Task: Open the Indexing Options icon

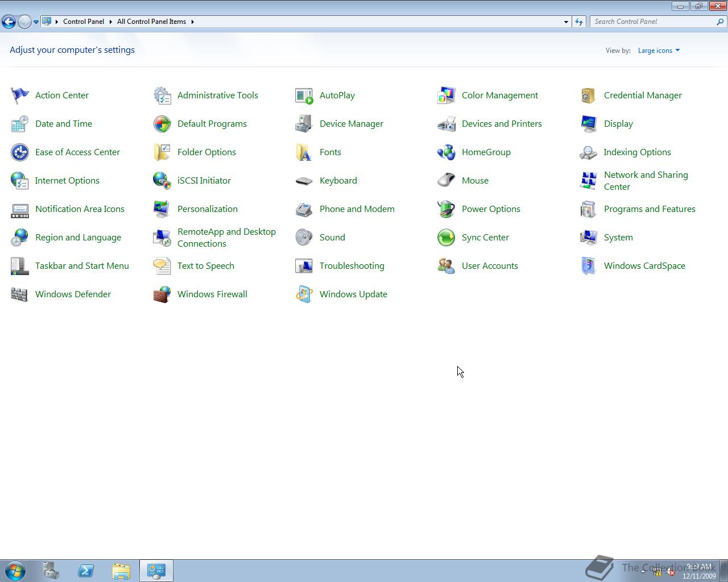Action: (589, 152)
